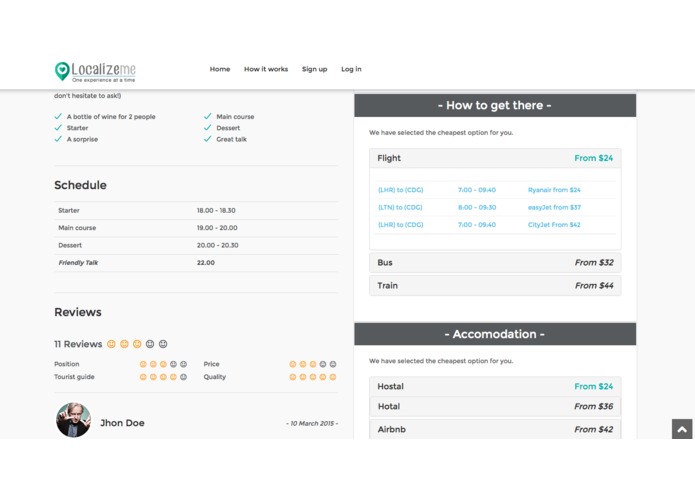The width and height of the screenshot is (695, 494).
Task: Click the first Price rating smiley
Action: coord(293,364)
